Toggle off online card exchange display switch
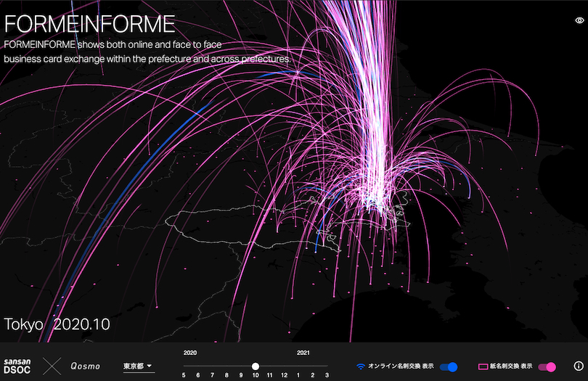Image resolution: width=588 pixels, height=381 pixels. (449, 366)
